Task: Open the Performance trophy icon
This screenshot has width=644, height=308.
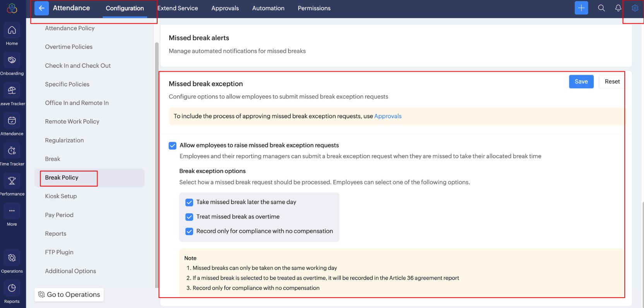Action: point(12,181)
